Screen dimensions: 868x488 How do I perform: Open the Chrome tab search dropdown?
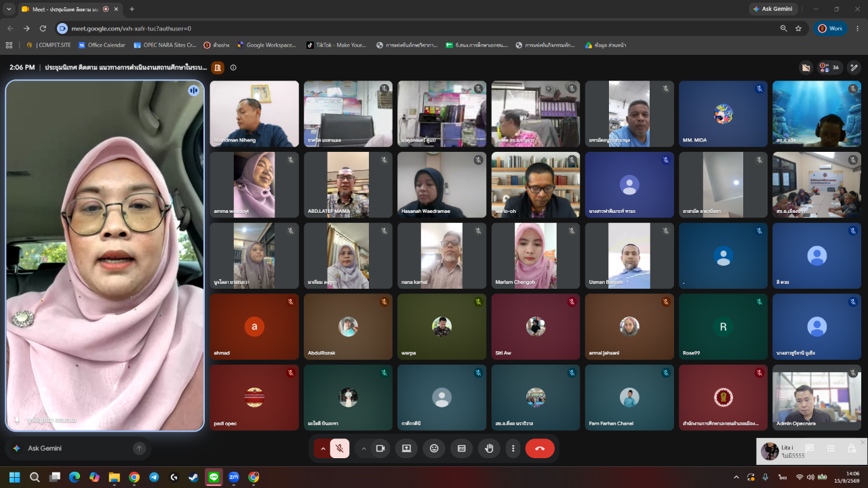coord(9,9)
